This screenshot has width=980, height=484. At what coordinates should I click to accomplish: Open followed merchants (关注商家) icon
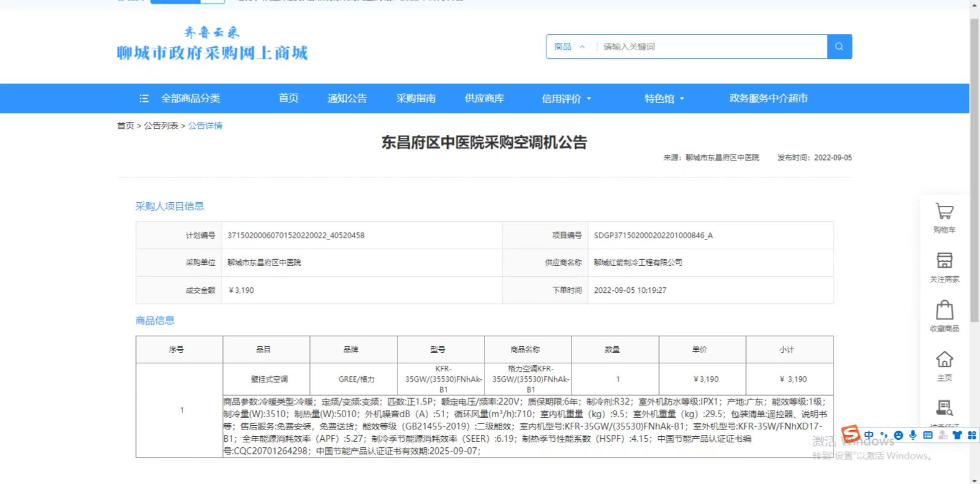(944, 260)
